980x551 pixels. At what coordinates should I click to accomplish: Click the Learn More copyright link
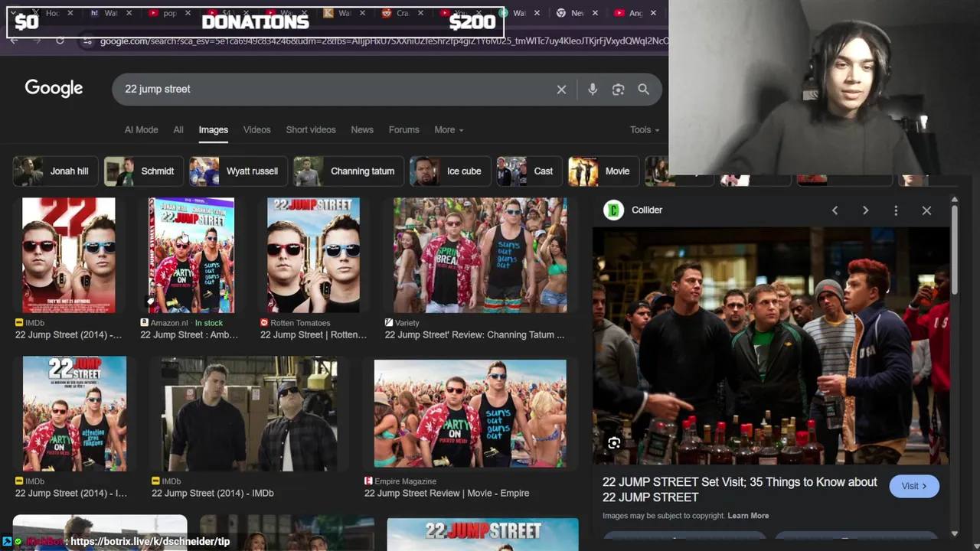point(748,516)
